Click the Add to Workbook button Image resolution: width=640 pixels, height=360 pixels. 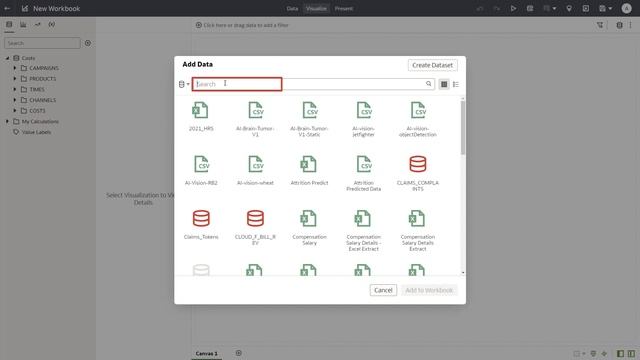pyautogui.click(x=429, y=290)
